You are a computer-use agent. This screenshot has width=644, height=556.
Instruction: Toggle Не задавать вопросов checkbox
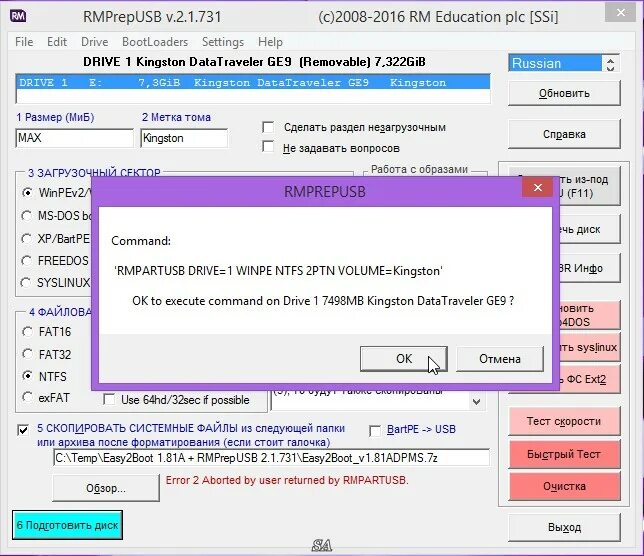click(268, 147)
